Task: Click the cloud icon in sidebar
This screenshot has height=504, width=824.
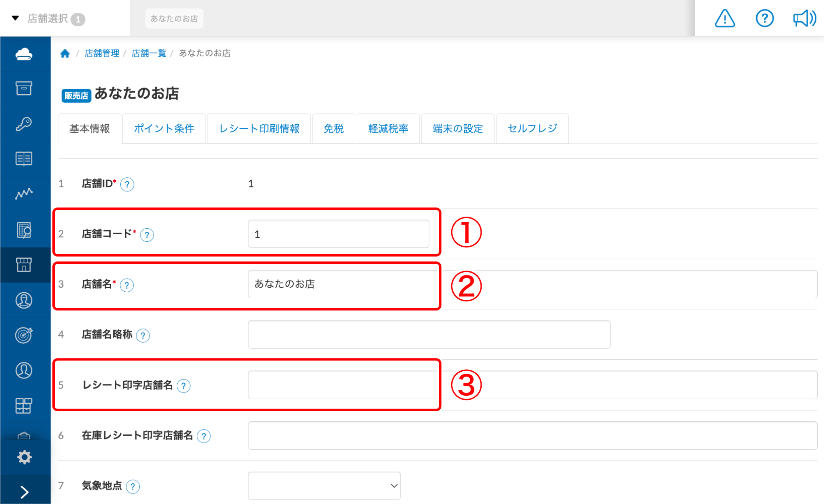Action: (x=24, y=54)
